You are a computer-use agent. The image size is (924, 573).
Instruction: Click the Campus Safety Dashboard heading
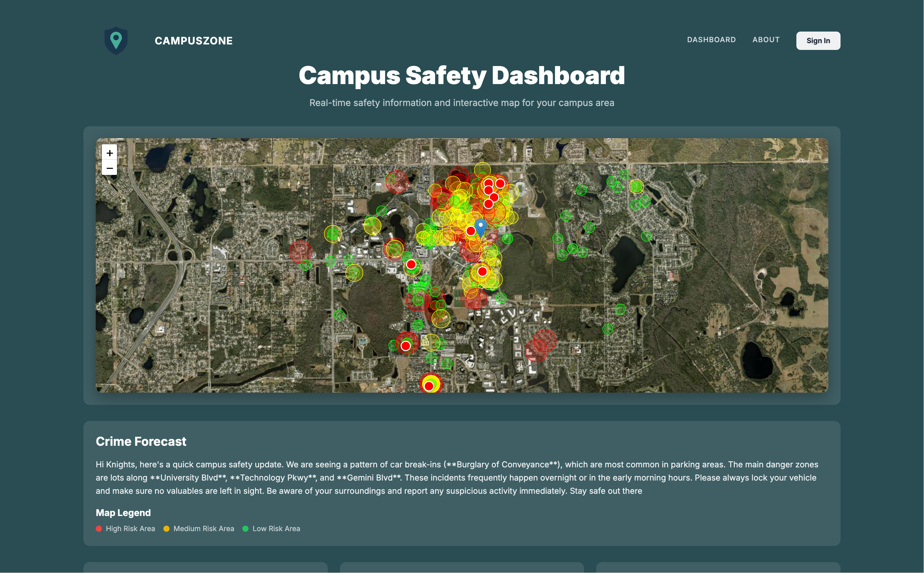click(x=462, y=75)
